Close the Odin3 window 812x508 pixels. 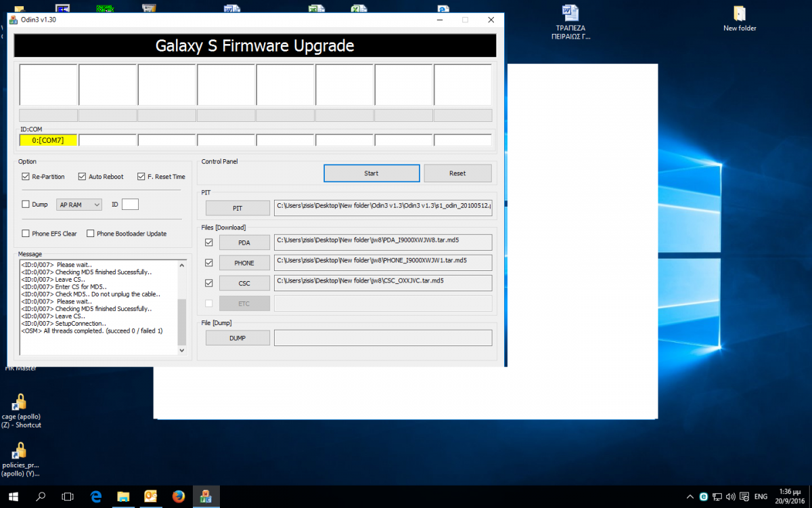[491, 20]
